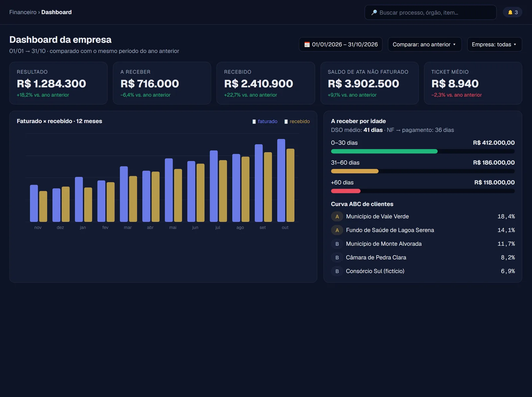Click the R$ 412.000,00 amount

[x=494, y=143]
